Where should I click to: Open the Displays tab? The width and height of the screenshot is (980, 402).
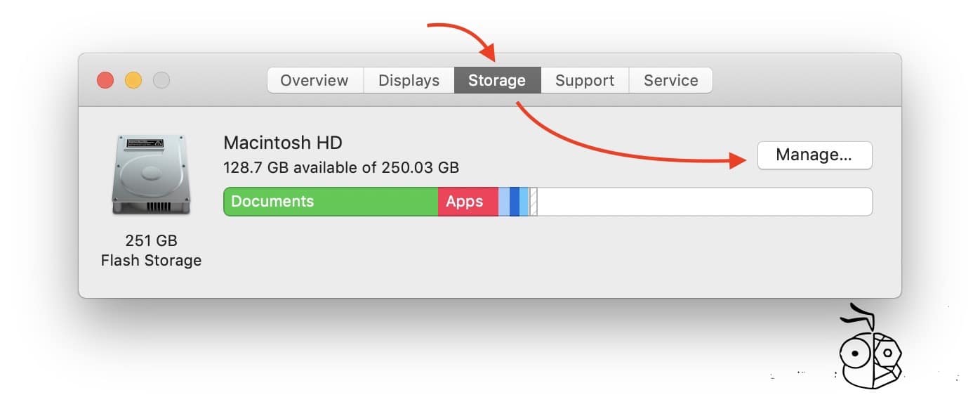click(409, 80)
